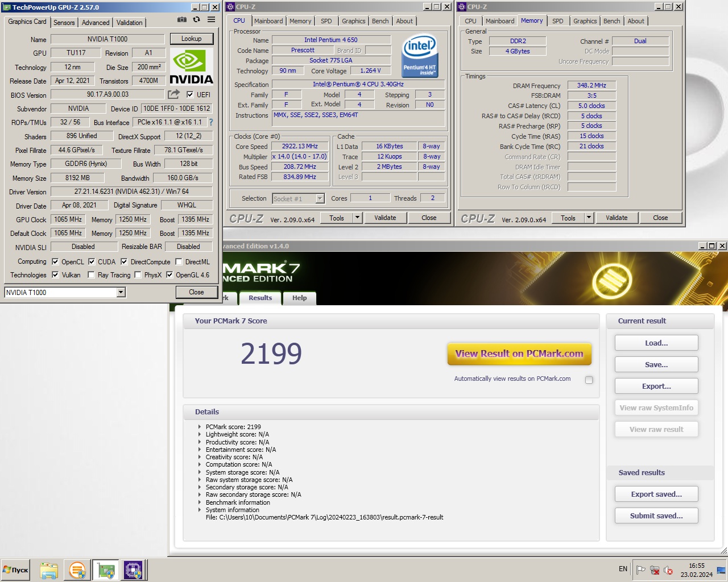Click View Result on PCMark.com button
This screenshot has width=728, height=582.
click(x=519, y=354)
